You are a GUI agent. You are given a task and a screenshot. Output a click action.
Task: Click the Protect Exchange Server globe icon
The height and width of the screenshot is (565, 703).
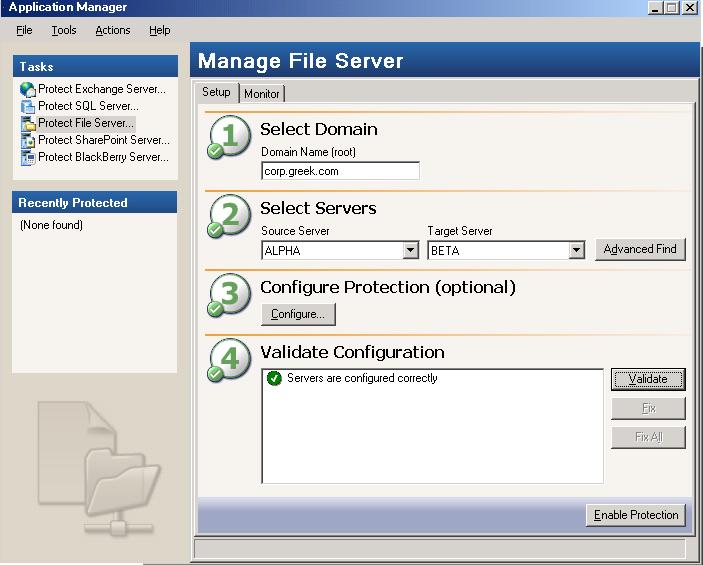[x=28, y=90]
